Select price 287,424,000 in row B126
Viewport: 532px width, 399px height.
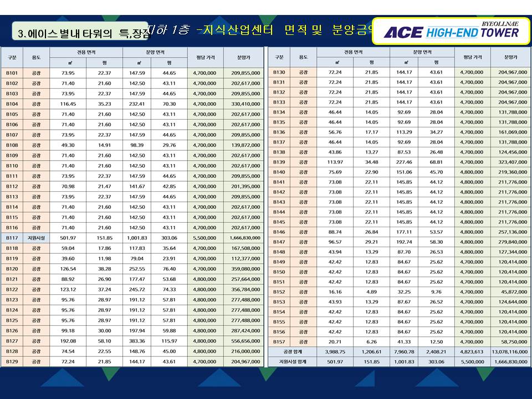(245, 331)
